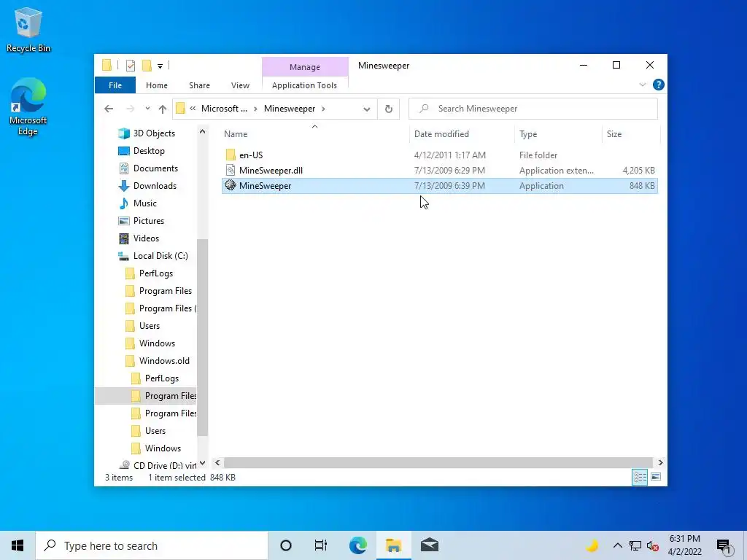Image resolution: width=747 pixels, height=560 pixels.
Task: Click navigation pane scroll down arrow
Action: pyautogui.click(x=203, y=463)
